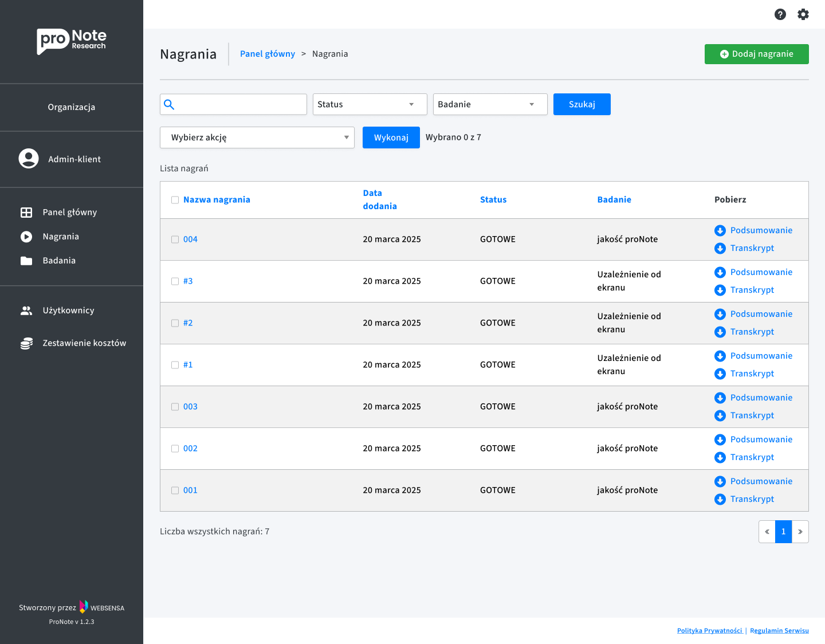Check the box for recording #3

pos(175,281)
